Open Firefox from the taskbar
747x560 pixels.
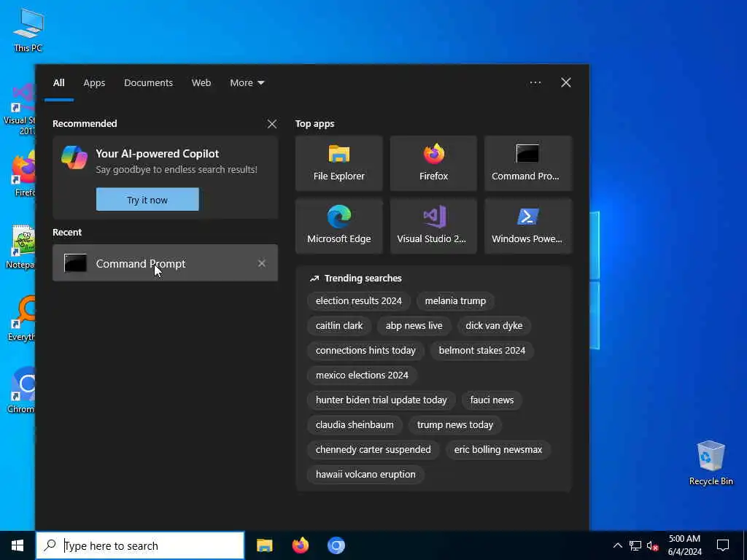tap(300, 545)
